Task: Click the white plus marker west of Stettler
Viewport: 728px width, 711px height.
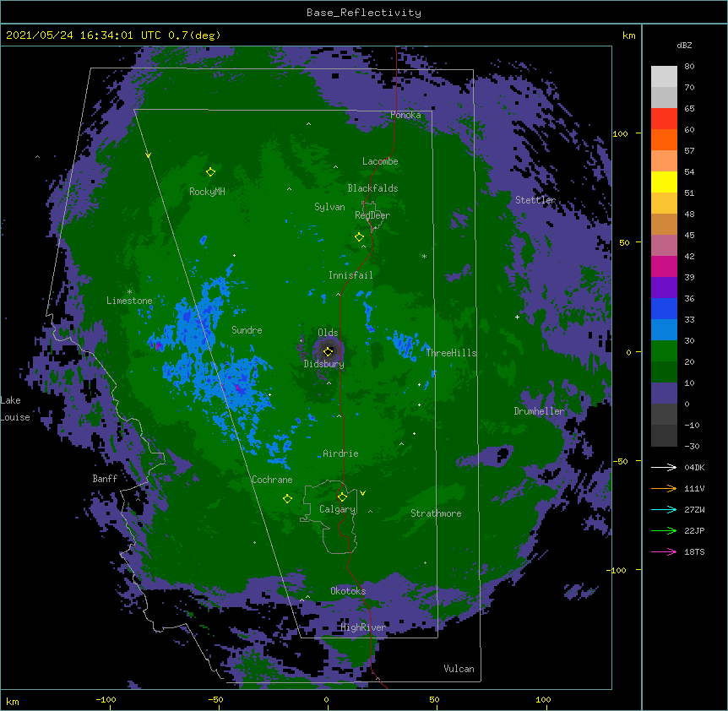Action: click(x=517, y=317)
